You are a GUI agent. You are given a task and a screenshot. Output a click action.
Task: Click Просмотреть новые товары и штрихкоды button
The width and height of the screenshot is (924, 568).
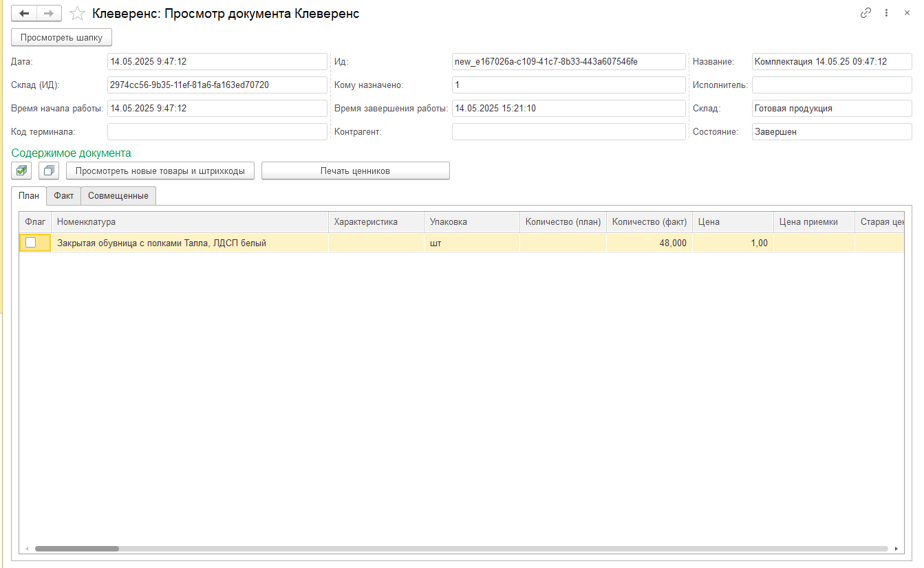tap(160, 171)
